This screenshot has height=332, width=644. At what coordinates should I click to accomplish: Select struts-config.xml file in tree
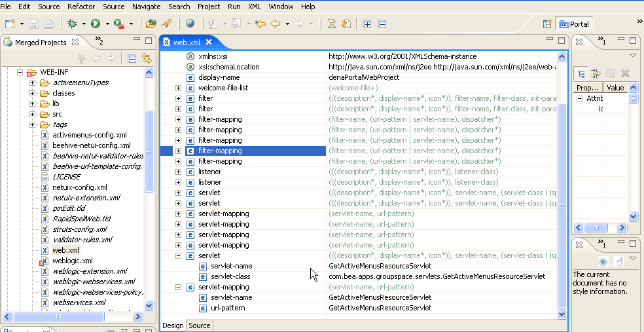click(x=80, y=229)
